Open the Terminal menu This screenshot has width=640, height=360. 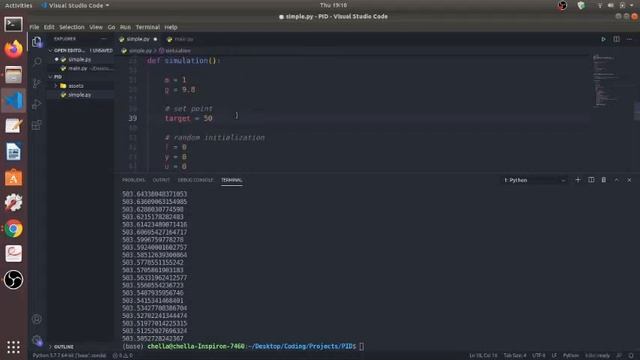[x=148, y=27]
